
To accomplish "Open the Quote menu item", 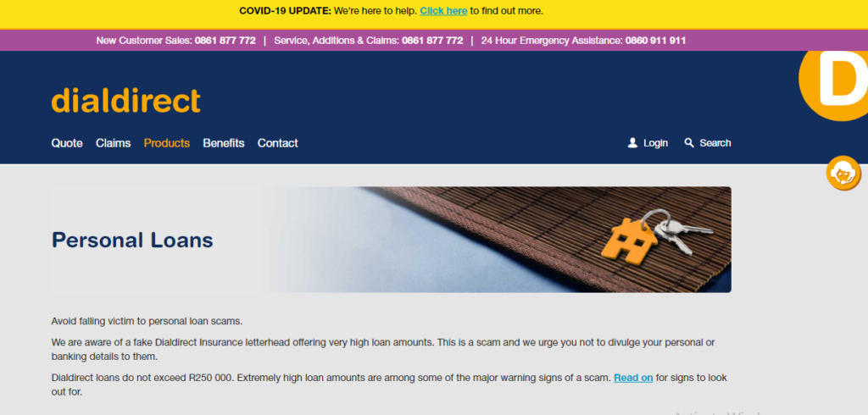I will (x=67, y=143).
